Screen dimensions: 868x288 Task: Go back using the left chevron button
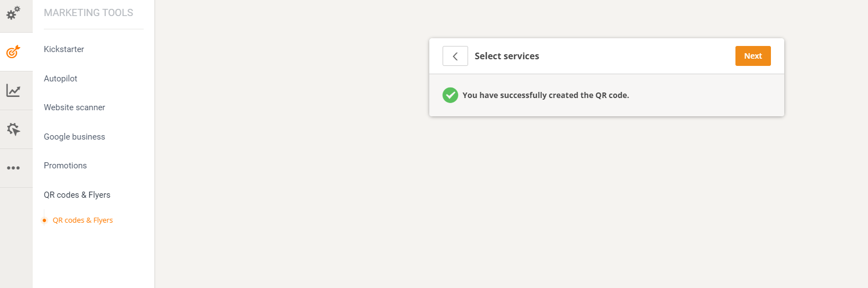pos(455,56)
